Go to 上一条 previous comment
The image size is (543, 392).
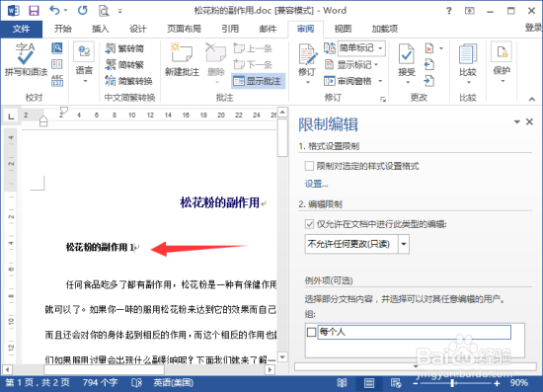(x=253, y=48)
